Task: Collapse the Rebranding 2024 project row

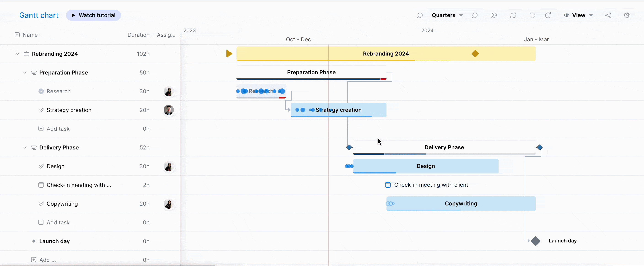Action: coord(17,54)
